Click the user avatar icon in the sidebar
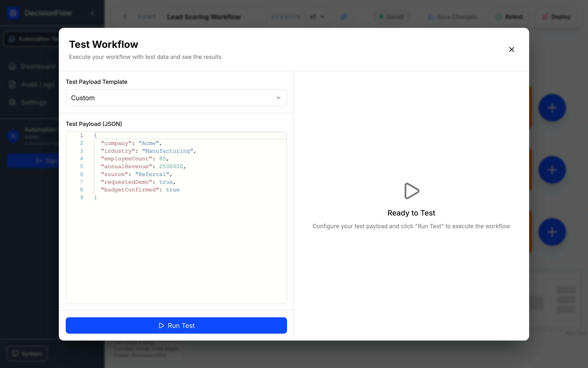The width and height of the screenshot is (588, 368). click(x=13, y=136)
